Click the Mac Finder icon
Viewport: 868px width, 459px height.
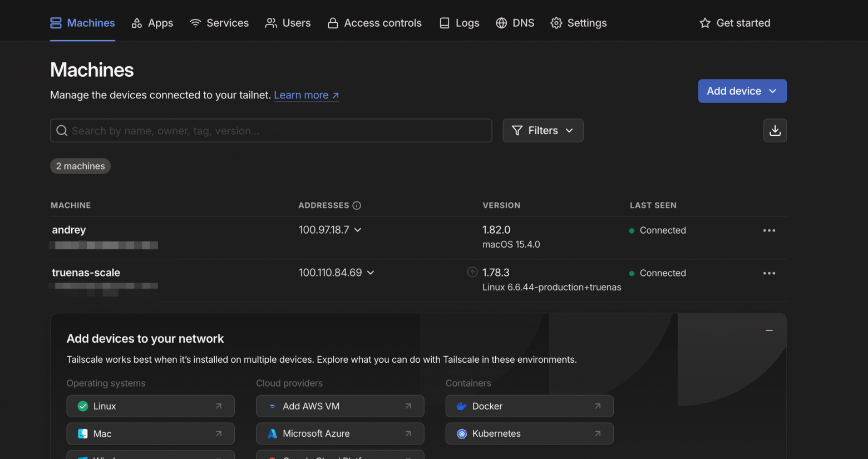click(83, 433)
